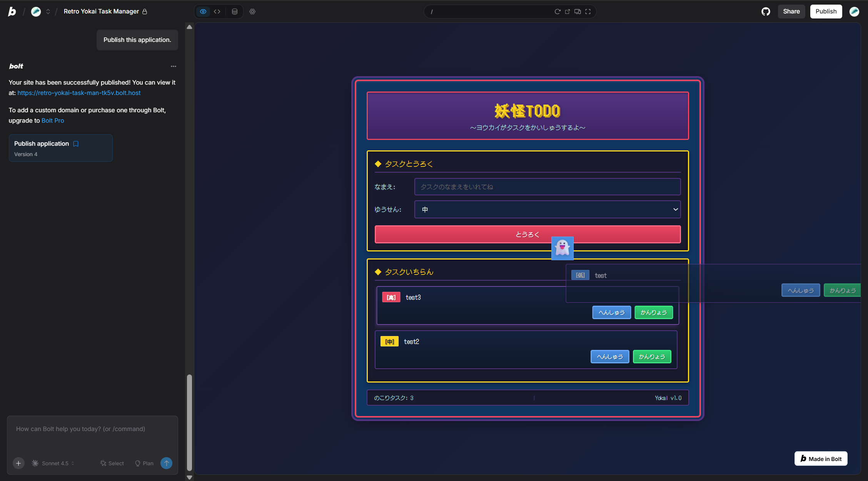This screenshot has width=868, height=481.
Task: Click the Share button
Action: tap(791, 12)
